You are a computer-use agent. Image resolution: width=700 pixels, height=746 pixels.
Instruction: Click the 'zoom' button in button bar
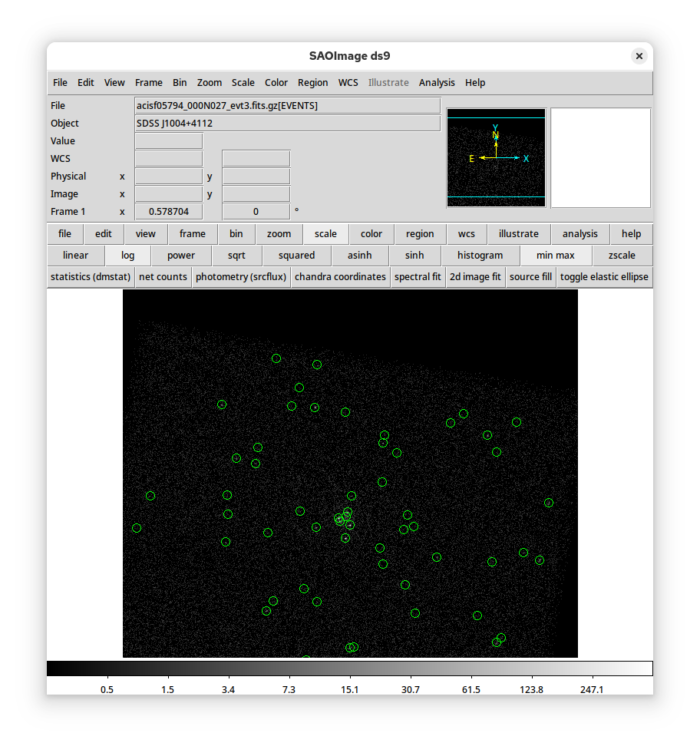(279, 234)
